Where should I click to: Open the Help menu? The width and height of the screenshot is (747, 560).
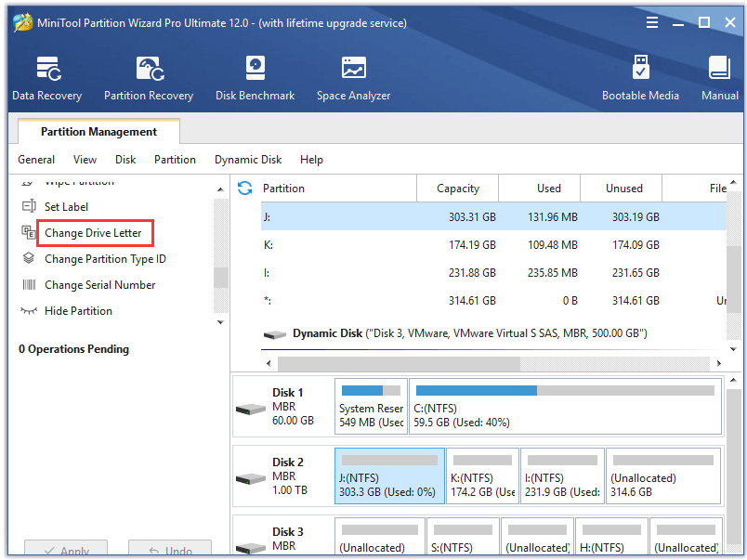(x=311, y=160)
